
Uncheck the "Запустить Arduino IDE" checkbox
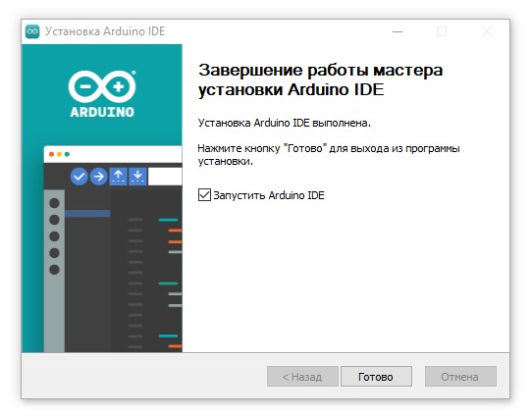(204, 195)
